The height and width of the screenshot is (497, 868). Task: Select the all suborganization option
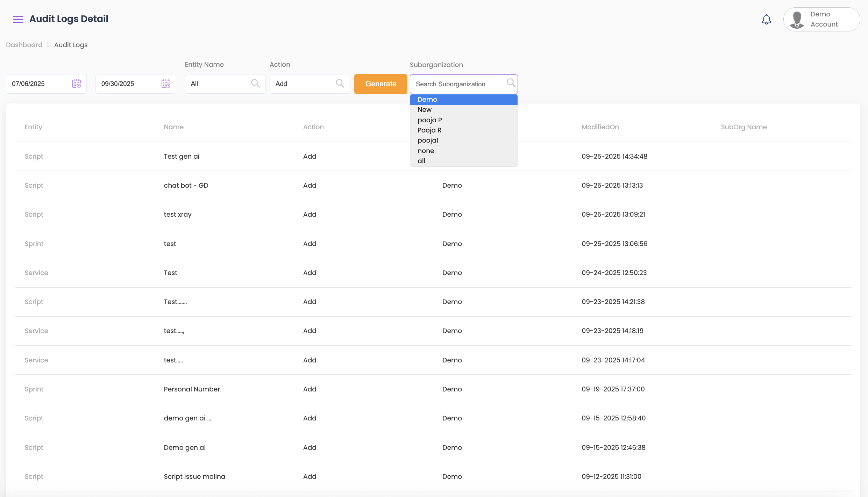(421, 161)
